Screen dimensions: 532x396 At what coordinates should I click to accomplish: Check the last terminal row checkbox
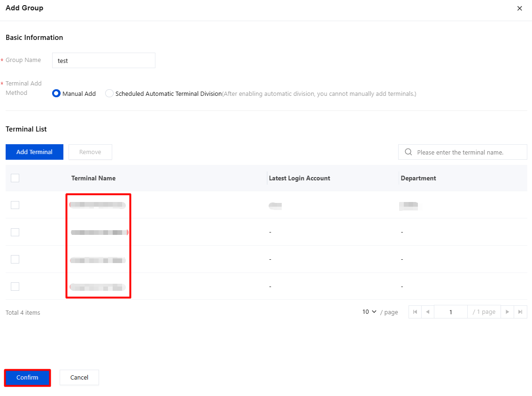15,287
